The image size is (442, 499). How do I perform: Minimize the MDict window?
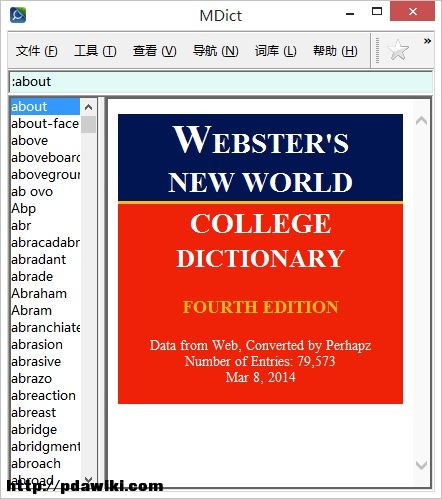pyautogui.click(x=350, y=13)
